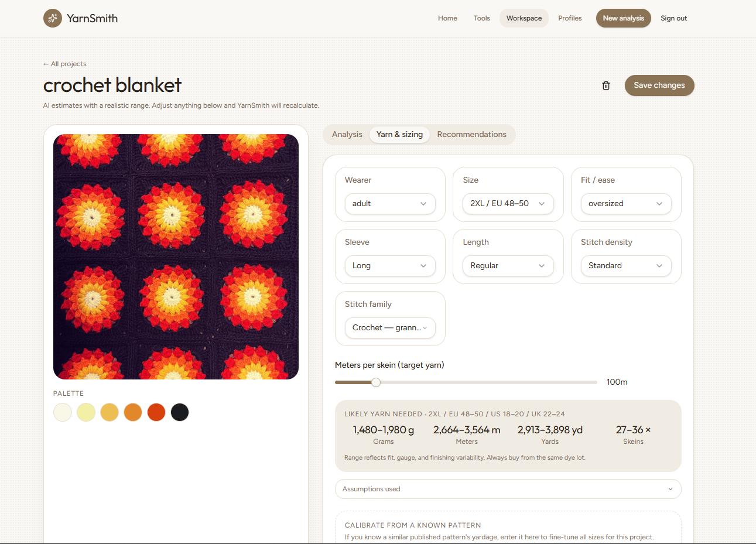Click the 100m slider value label

coord(617,382)
